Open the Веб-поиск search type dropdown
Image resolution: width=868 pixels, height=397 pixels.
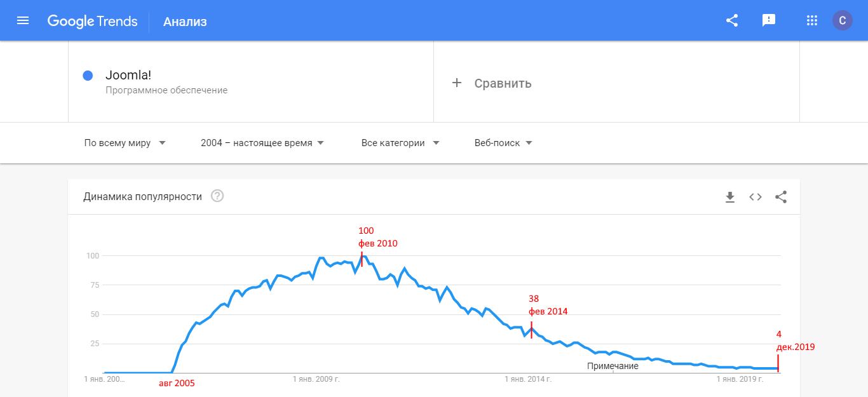pyautogui.click(x=503, y=143)
